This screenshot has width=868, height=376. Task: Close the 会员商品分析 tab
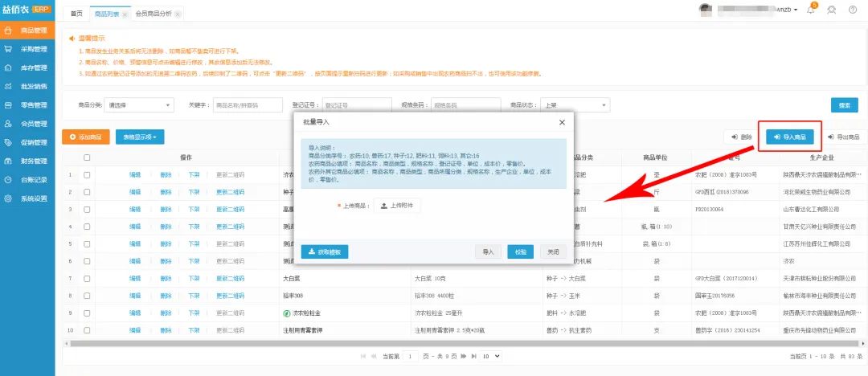178,14
